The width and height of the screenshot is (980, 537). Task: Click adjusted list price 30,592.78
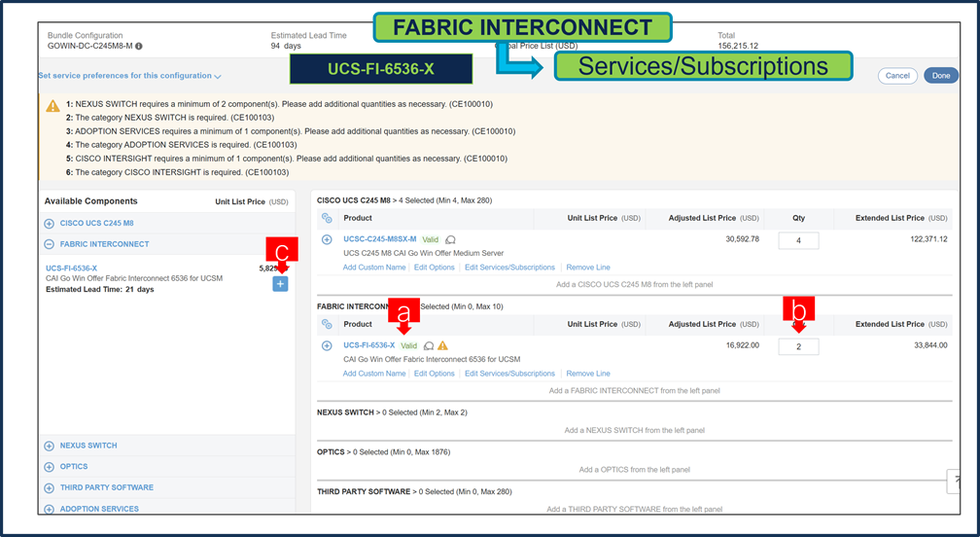743,239
